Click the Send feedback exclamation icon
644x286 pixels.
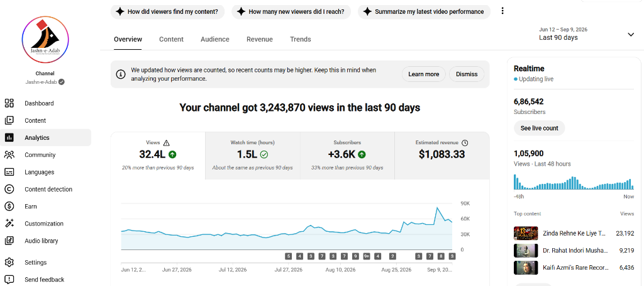click(x=9, y=280)
